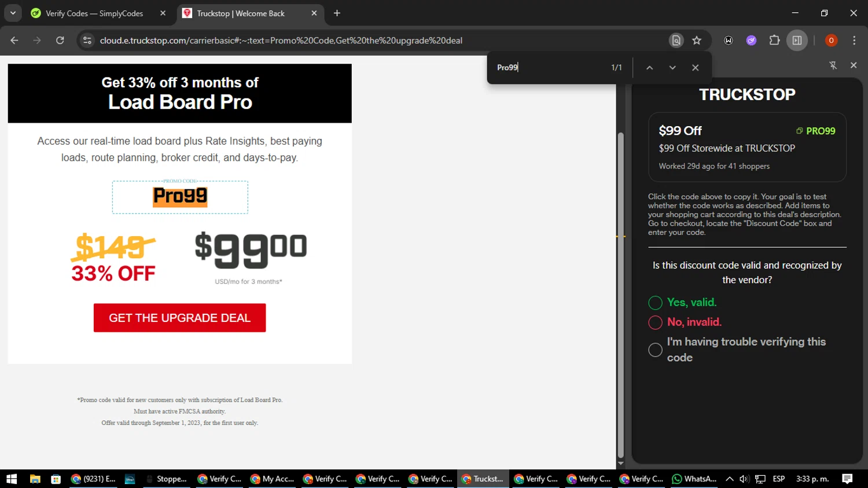Click the volume speaker icon
This screenshot has height=488, width=868.
coord(744,479)
